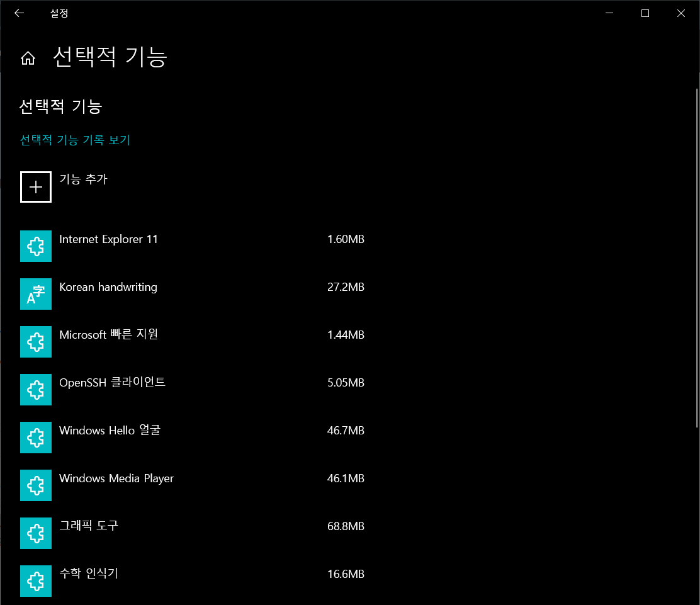Screen dimensions: 700x605
Task: Open the Settings home icon
Action: 28,58
